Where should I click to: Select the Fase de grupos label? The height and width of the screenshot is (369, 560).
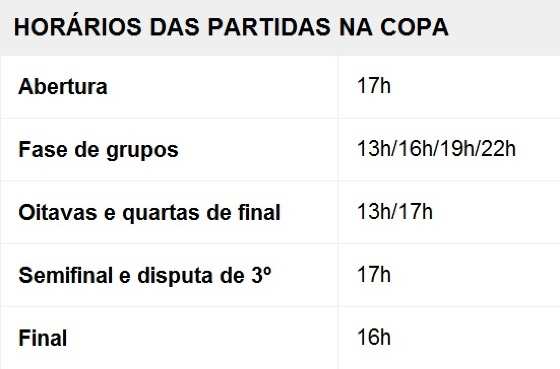click(x=99, y=150)
